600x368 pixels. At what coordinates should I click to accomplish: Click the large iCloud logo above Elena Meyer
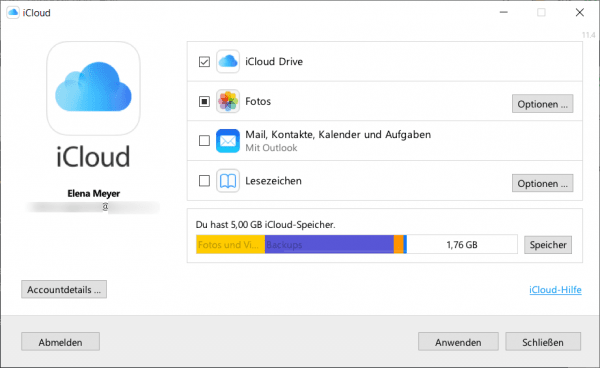click(x=93, y=88)
